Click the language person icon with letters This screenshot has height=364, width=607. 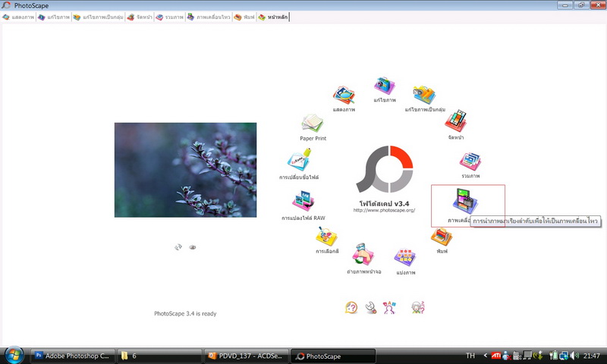pyautogui.click(x=389, y=308)
